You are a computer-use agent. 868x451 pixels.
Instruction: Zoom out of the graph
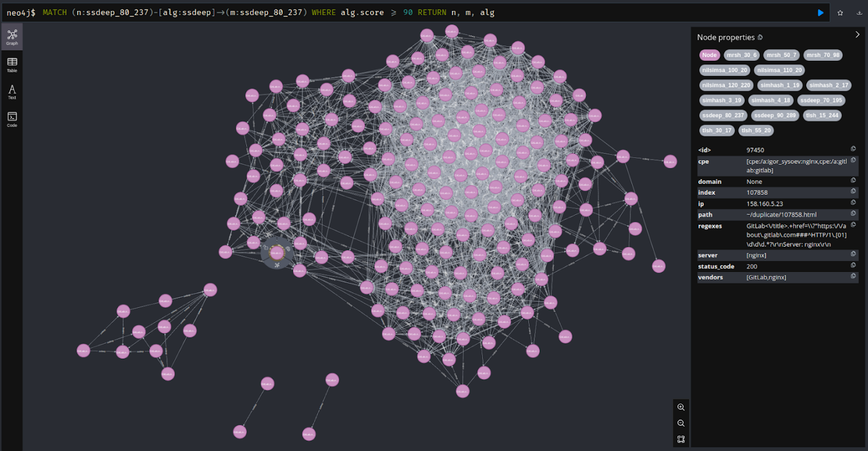pyautogui.click(x=681, y=423)
